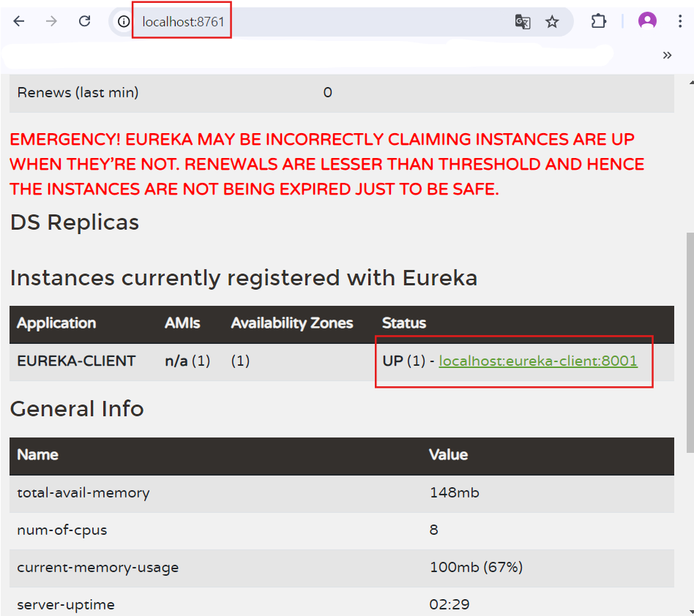694x616 pixels.
Task: Expand hidden bookmarks with double chevron
Action: 668,56
